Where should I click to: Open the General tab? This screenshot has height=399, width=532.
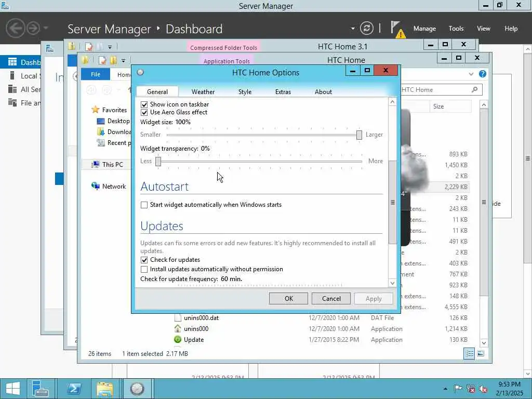click(x=157, y=91)
